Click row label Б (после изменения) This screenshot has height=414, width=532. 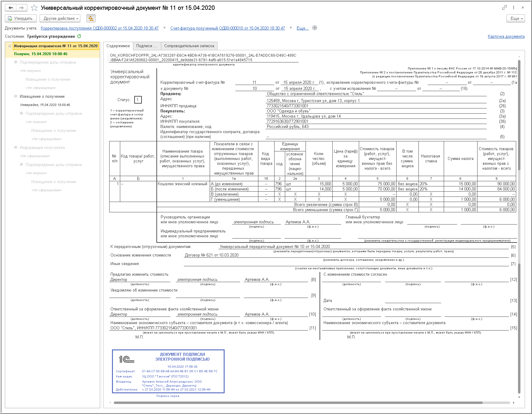230,189
